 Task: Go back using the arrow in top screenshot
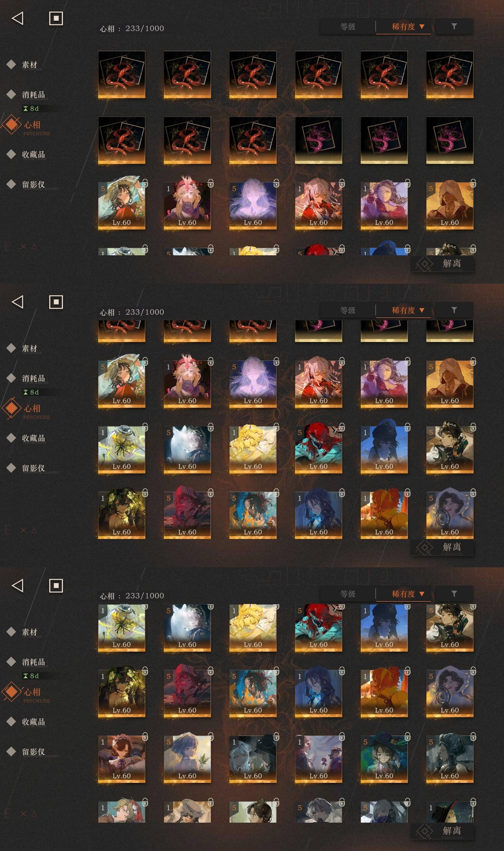click(18, 18)
